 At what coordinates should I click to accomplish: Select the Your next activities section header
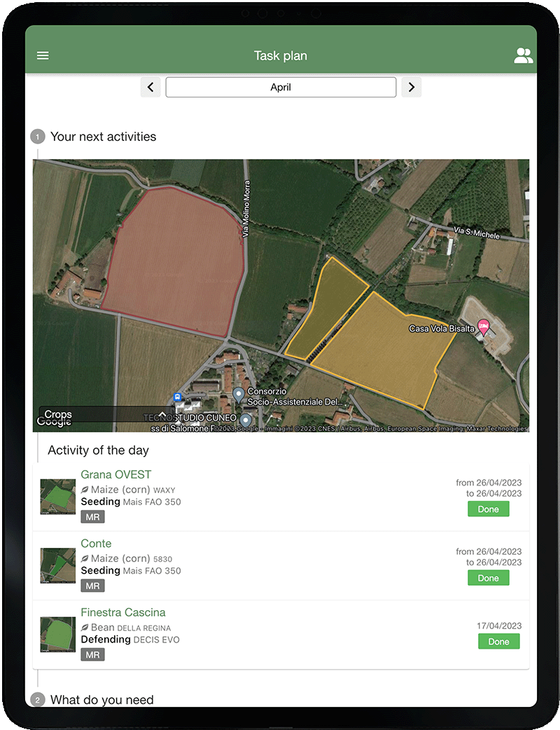(x=103, y=137)
